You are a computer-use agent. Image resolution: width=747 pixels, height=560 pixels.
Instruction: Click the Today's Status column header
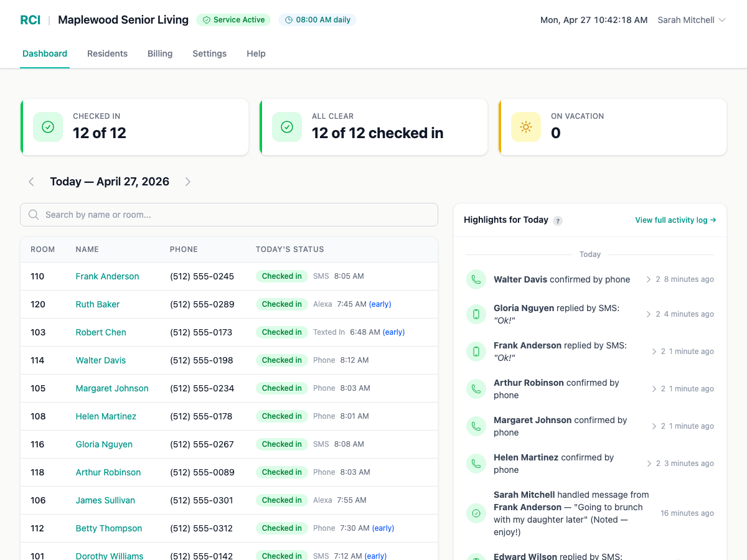click(290, 250)
